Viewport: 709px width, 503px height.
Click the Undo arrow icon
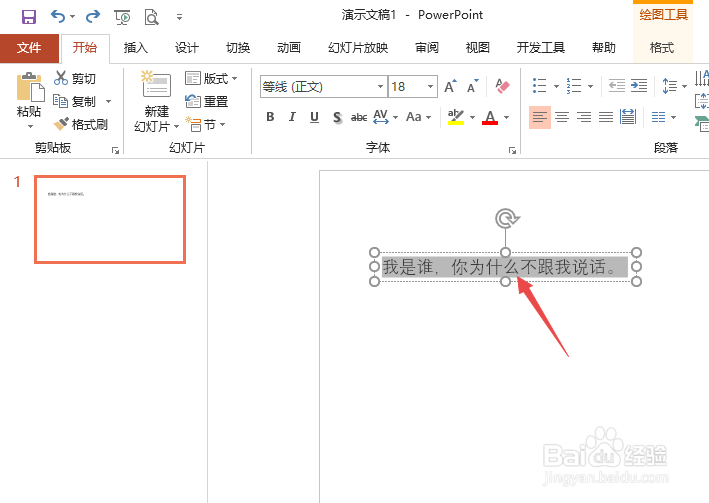pos(57,17)
